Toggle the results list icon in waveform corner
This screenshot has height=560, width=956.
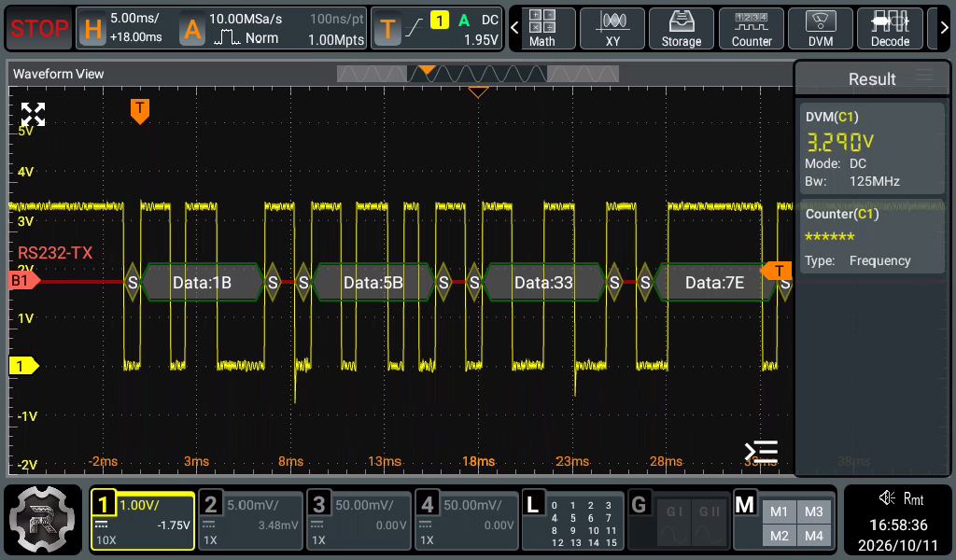coord(761,451)
